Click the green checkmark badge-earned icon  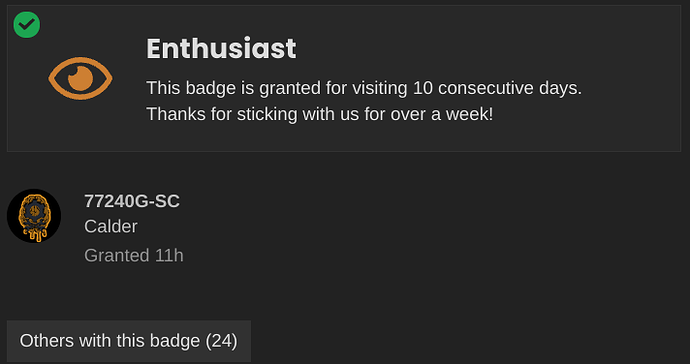point(27,25)
